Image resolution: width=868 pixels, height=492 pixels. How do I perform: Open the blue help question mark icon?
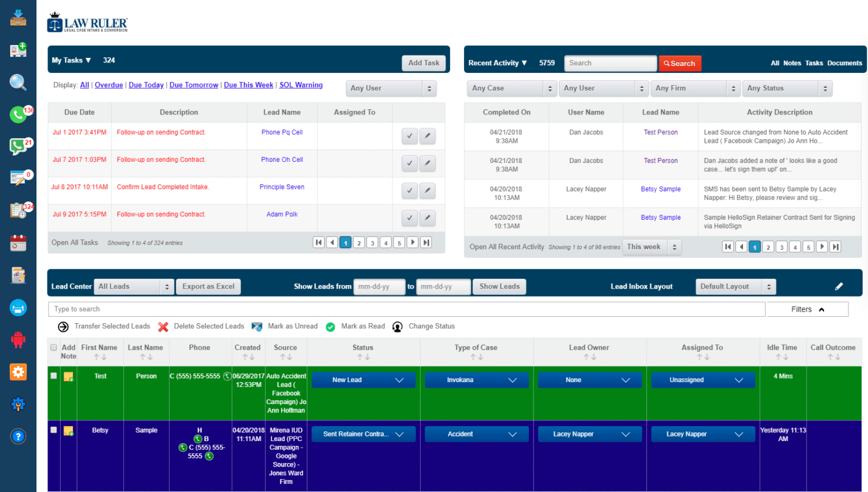coord(18,436)
